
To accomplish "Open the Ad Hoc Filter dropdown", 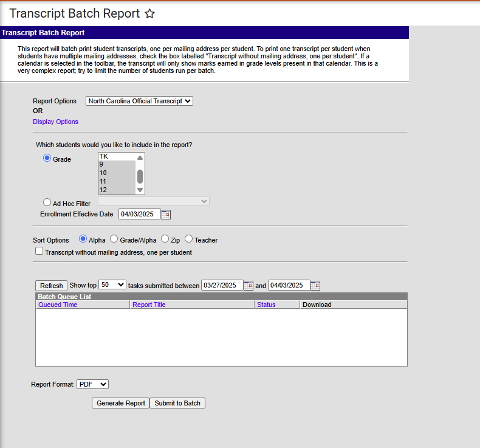I will tap(154, 201).
